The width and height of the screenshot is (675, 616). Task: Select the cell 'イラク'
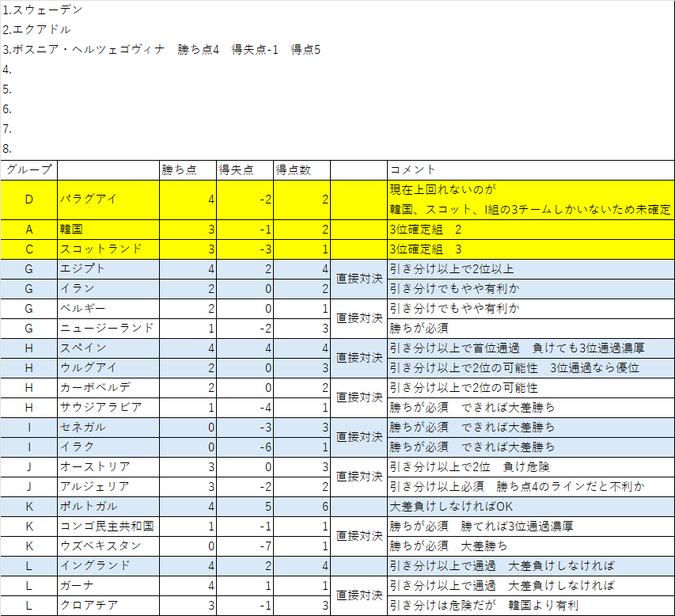pos(108,447)
